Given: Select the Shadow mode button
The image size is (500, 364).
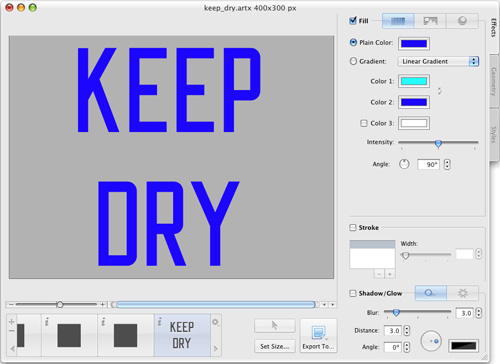Looking at the screenshot, I should [430, 293].
